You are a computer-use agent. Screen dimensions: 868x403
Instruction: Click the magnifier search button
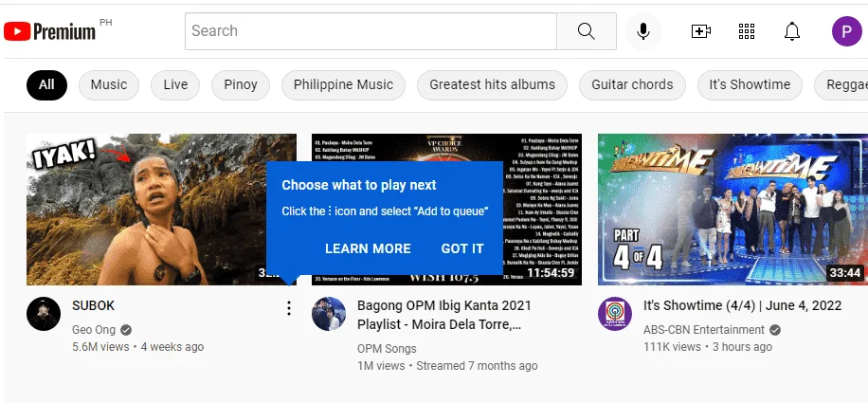(x=587, y=31)
